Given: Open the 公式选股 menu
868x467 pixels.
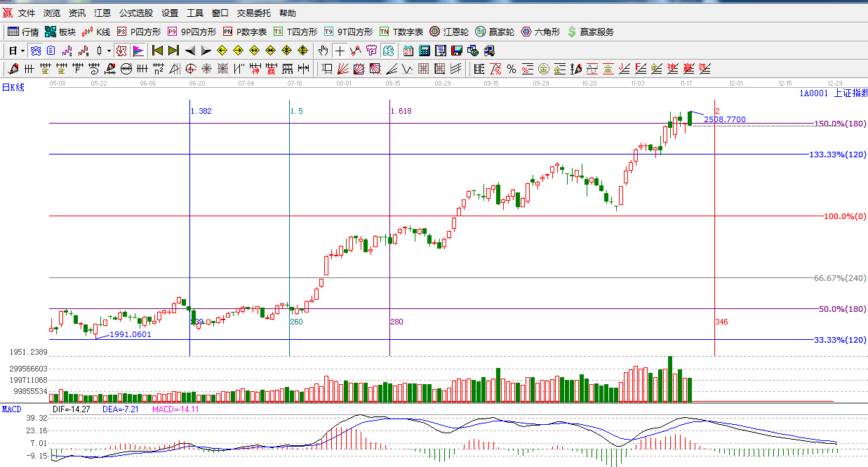Looking at the screenshot, I should coord(135,13).
